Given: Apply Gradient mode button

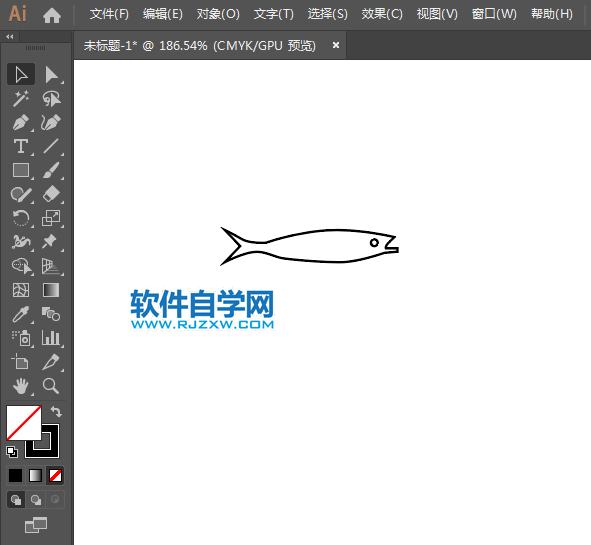Looking at the screenshot, I should [35, 476].
